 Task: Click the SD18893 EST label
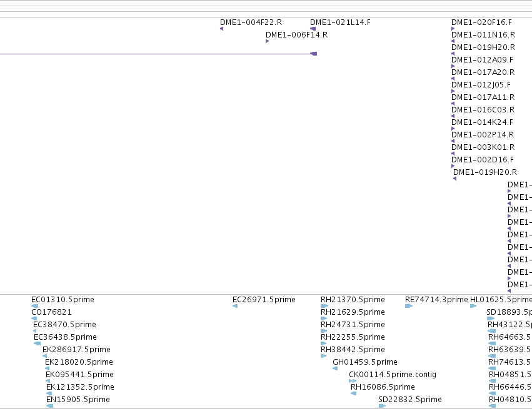pos(509,312)
